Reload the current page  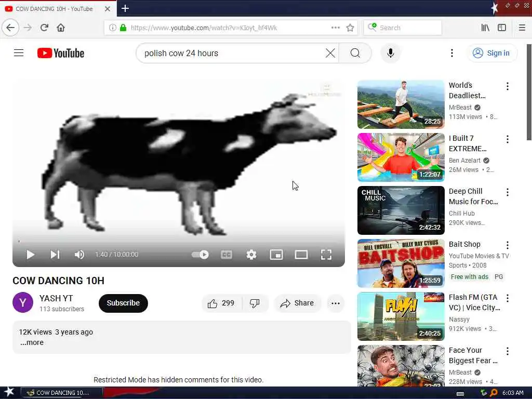44,28
